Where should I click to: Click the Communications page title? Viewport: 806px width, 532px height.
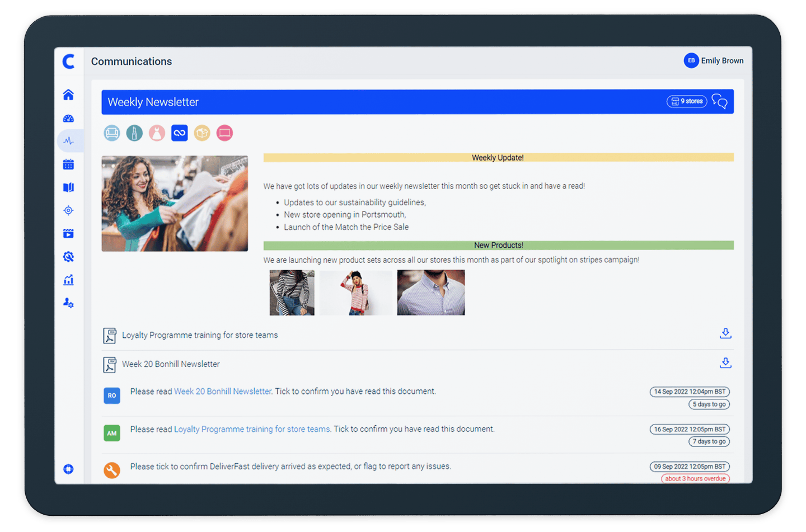pos(132,62)
